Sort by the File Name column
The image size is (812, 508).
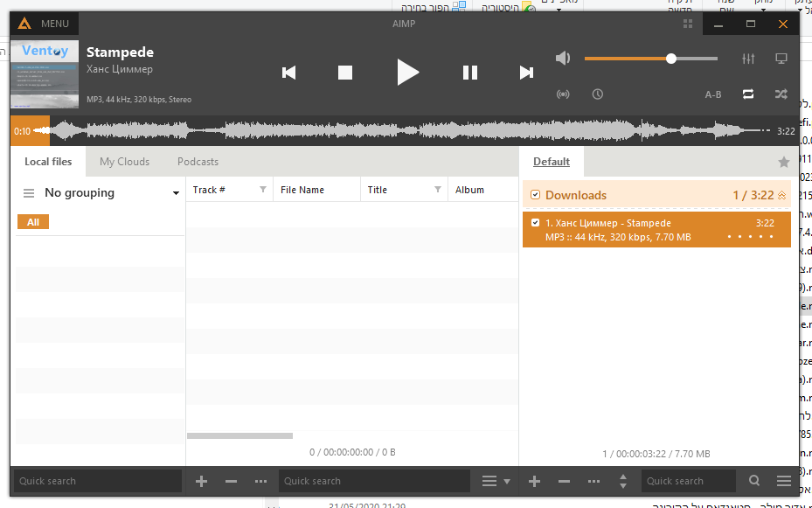tap(302, 190)
